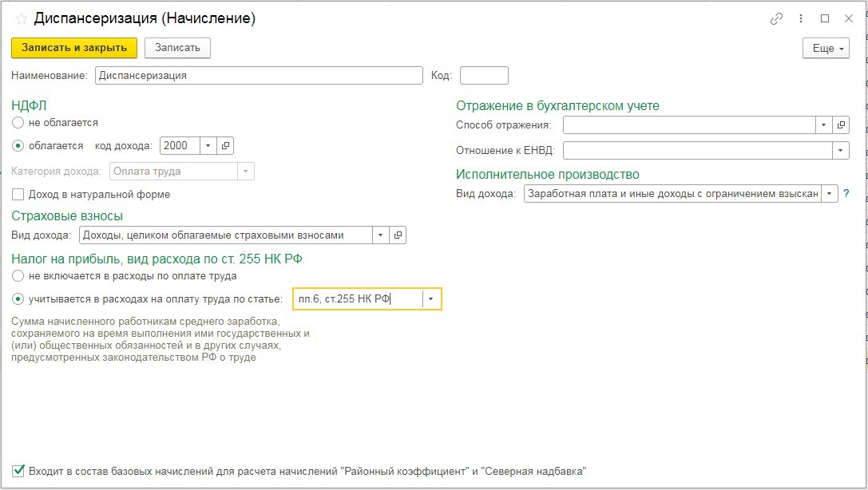Viewport: 868px width, 490px height.
Task: Show help question mark for enforcement income type
Action: click(x=846, y=194)
